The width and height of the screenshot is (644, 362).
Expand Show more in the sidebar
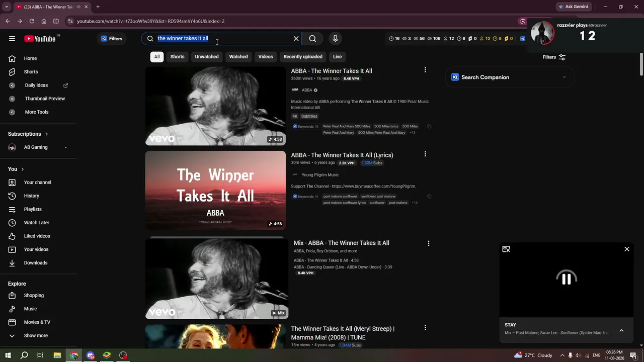[x=39, y=336]
